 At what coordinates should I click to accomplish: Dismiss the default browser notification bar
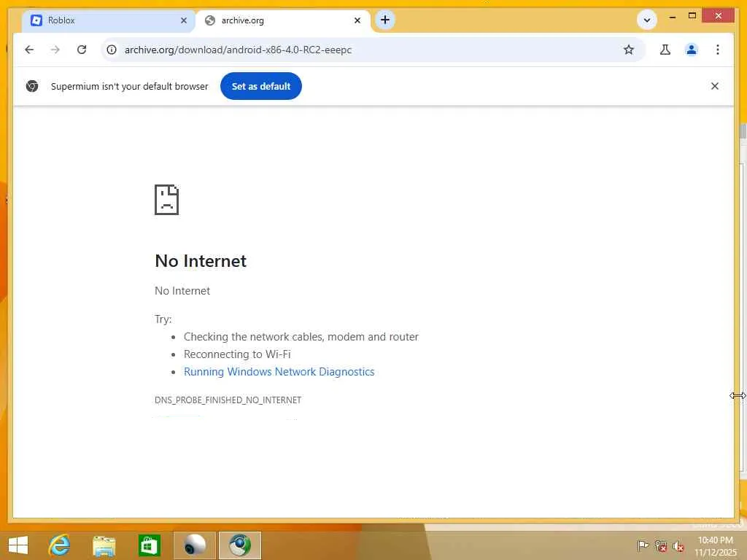[x=715, y=86]
